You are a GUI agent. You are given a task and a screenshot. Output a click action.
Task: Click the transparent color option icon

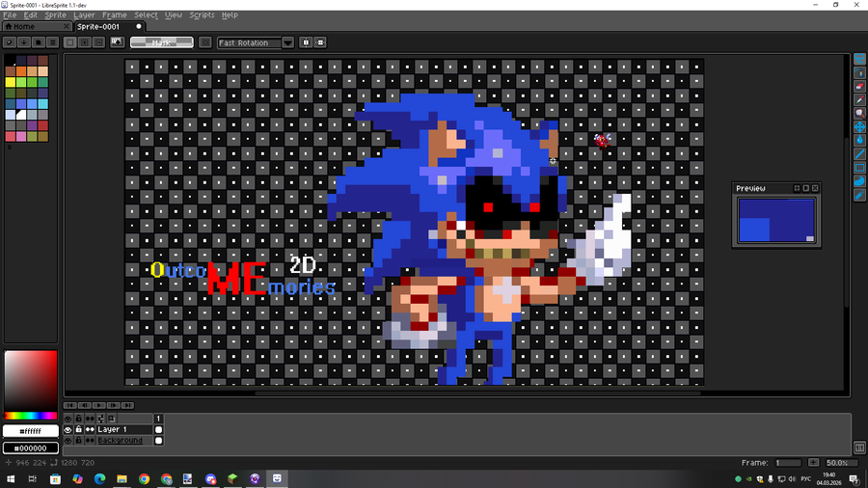117,42
